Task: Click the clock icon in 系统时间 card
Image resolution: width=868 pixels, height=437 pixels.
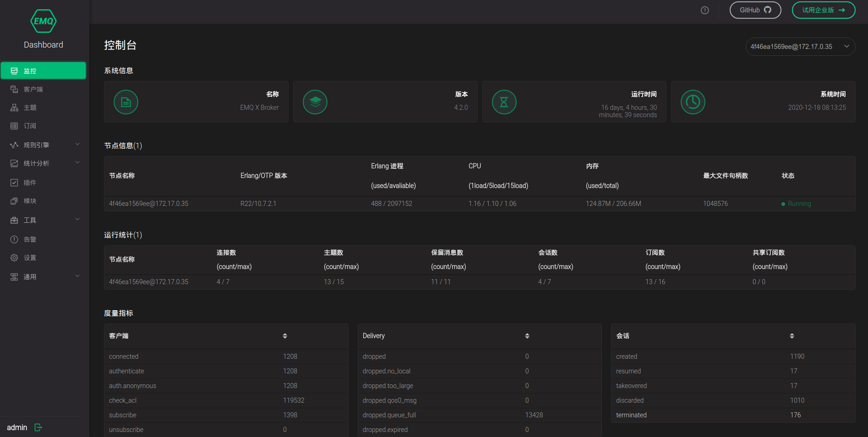Action: coord(693,102)
